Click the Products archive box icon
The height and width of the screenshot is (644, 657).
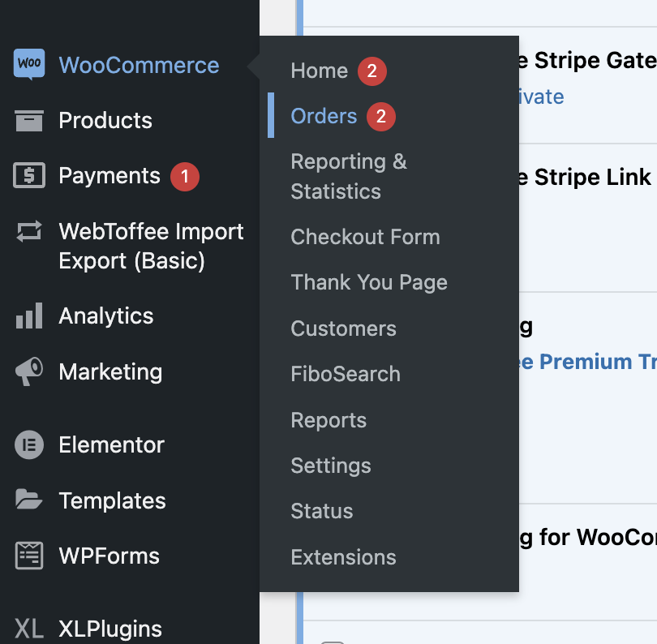[x=29, y=121]
